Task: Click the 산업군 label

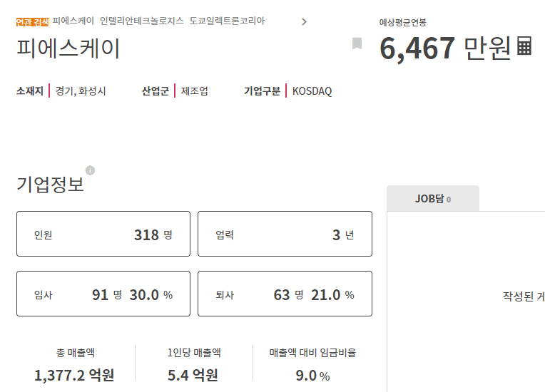Action: (156, 91)
